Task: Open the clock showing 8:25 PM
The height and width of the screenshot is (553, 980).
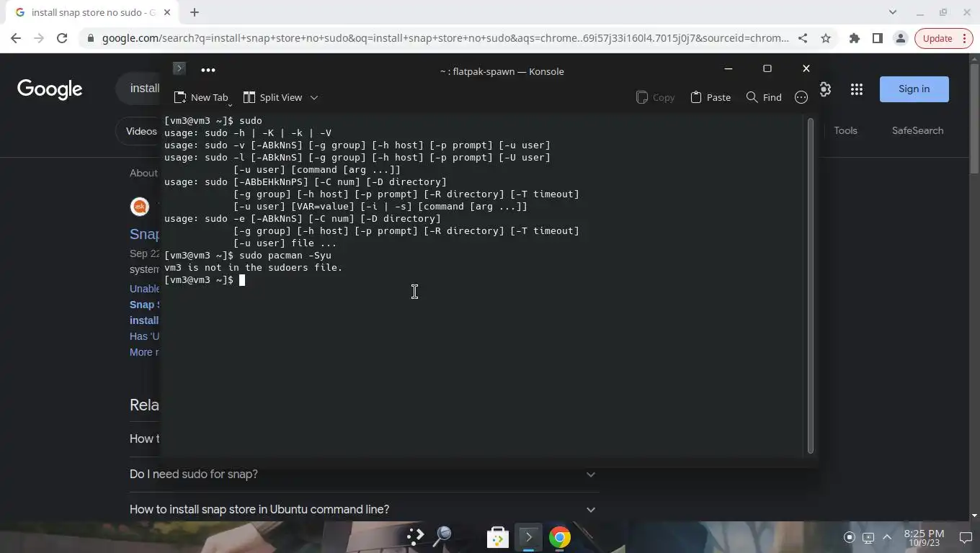Action: coord(924,537)
